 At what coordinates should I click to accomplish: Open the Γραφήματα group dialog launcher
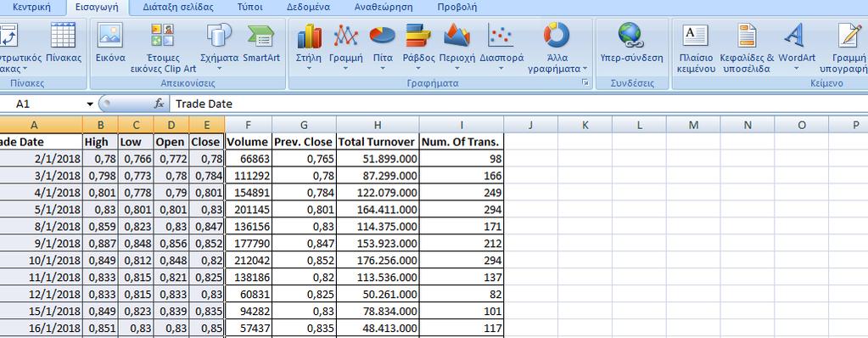click(x=585, y=82)
